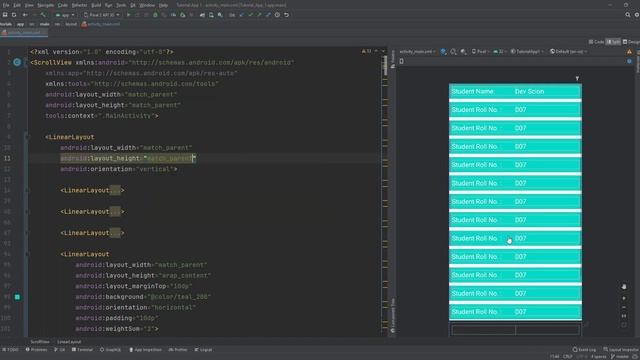Screen dimensions: 640x360
Task: Open the Event Log button
Action: (x=584, y=350)
